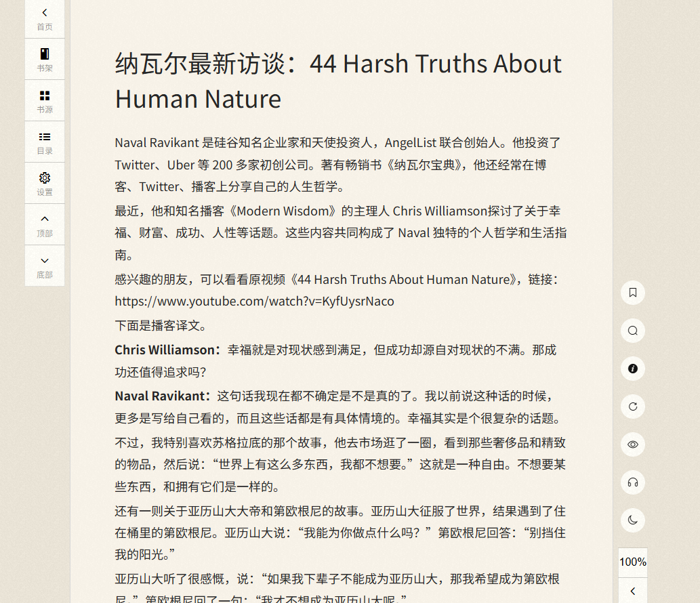Jump to 顶部 top of page
The height and width of the screenshot is (603, 700).
point(45,224)
